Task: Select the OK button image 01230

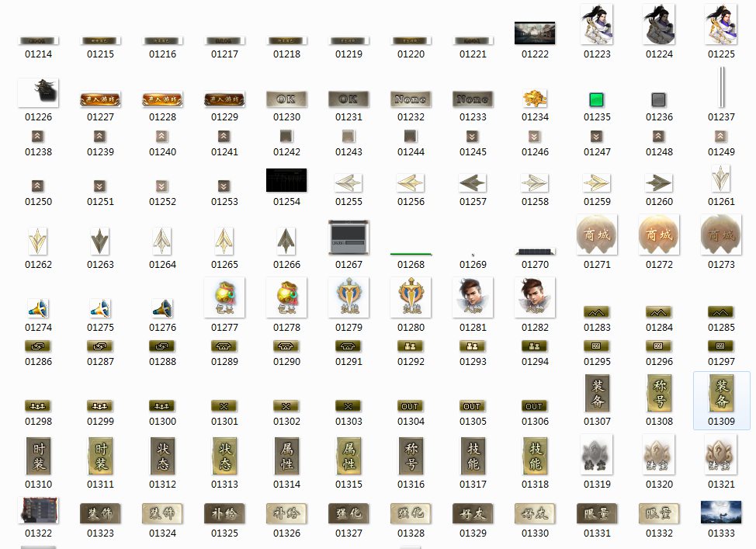Action: 286,99
